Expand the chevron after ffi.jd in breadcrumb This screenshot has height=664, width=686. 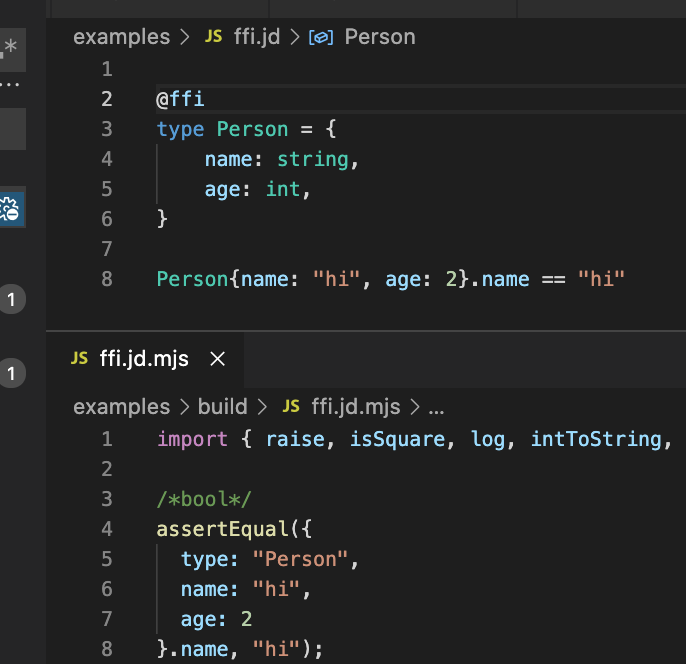pyautogui.click(x=295, y=38)
